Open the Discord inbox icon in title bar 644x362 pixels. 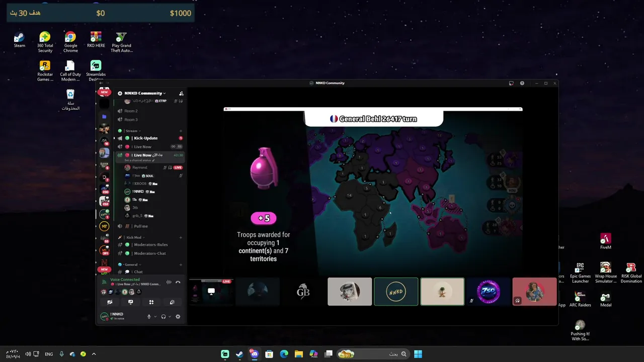point(511,83)
